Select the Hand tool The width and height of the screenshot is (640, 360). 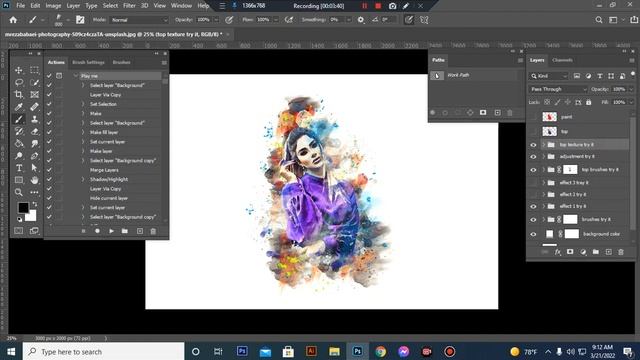point(34,180)
